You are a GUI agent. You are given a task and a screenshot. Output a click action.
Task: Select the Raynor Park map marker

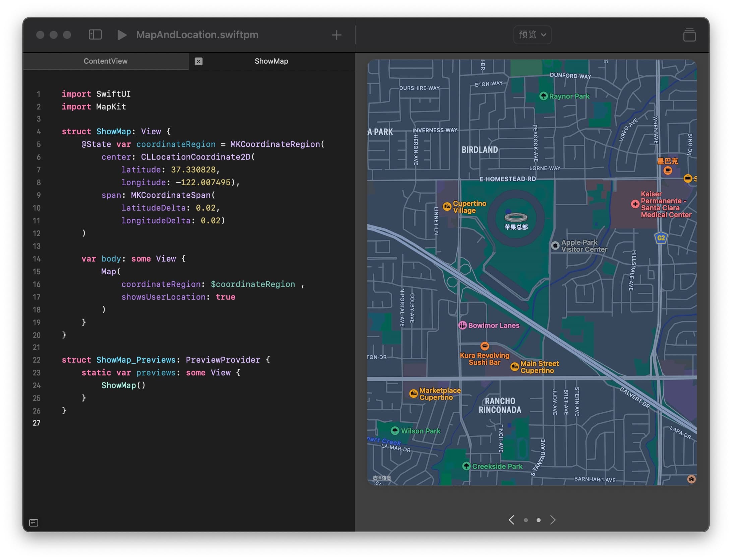[543, 96]
